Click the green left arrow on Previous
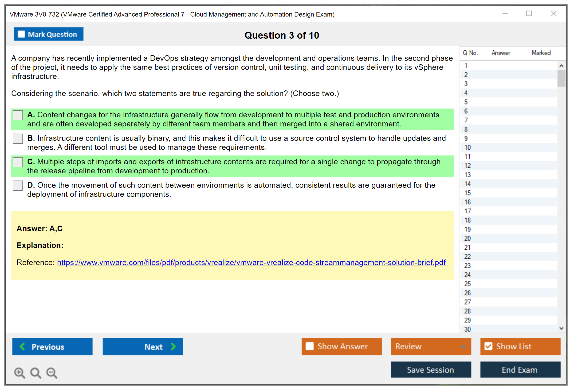Screen dimensions: 574x392 coord(23,346)
